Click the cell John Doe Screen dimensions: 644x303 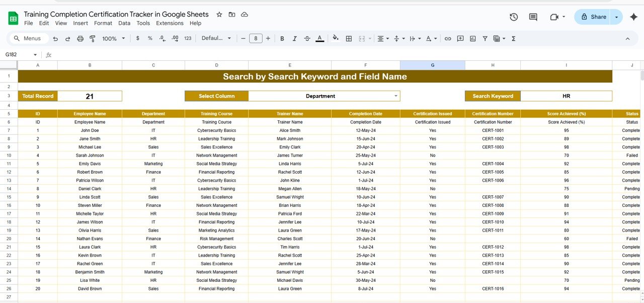[x=90, y=130]
